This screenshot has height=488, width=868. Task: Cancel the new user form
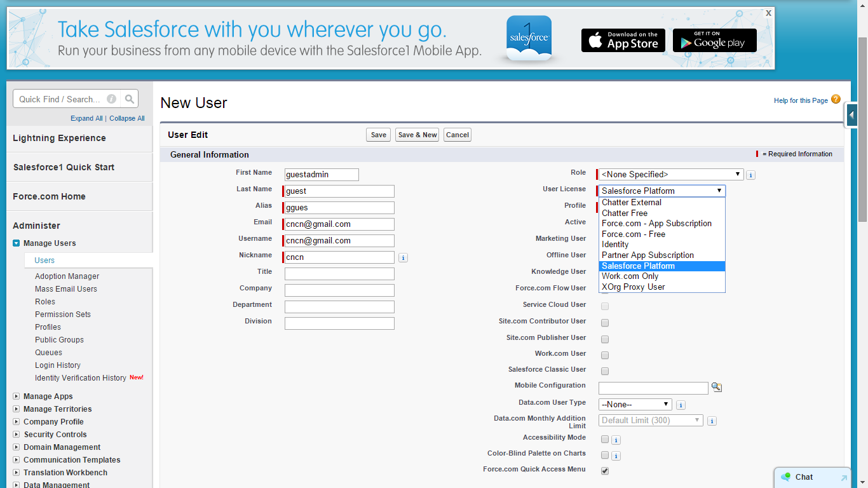tap(458, 135)
